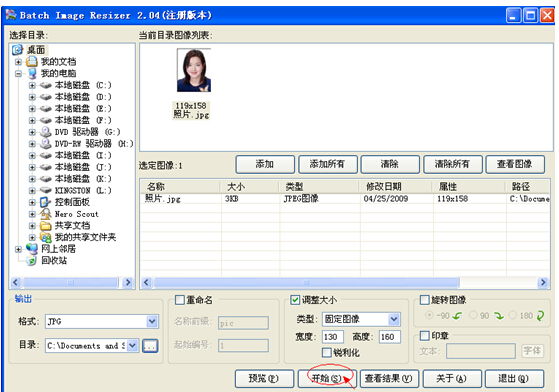Click the rotate 180 green arrow icon
559x392 pixels.
coord(540,316)
